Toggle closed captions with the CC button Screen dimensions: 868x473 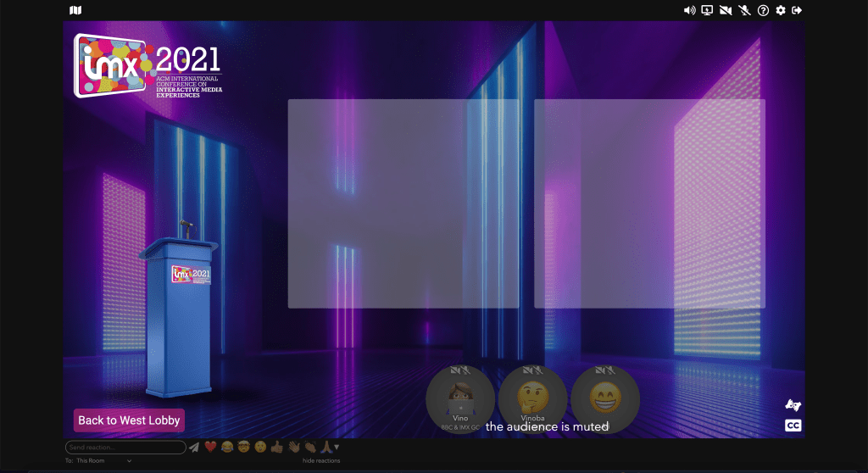pos(793,426)
